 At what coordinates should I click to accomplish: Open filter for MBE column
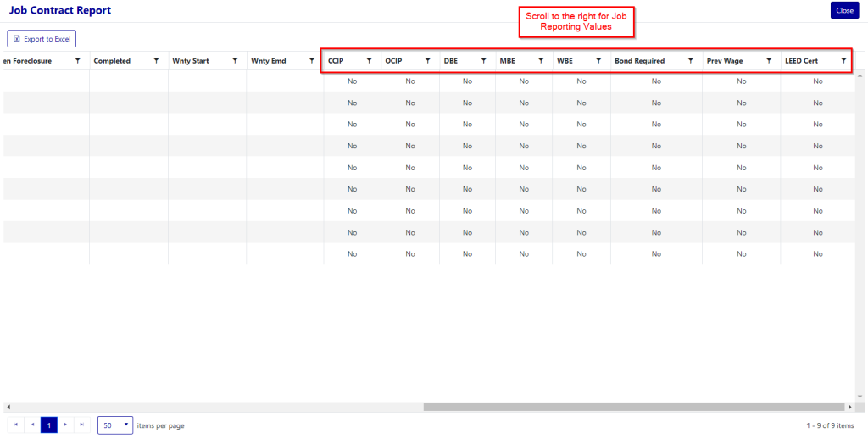click(541, 61)
